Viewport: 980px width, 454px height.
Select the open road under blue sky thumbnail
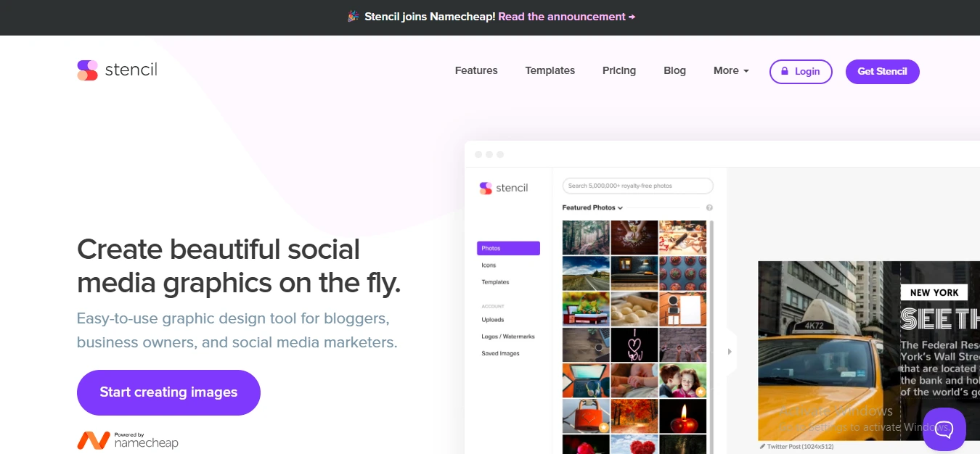pyautogui.click(x=586, y=273)
